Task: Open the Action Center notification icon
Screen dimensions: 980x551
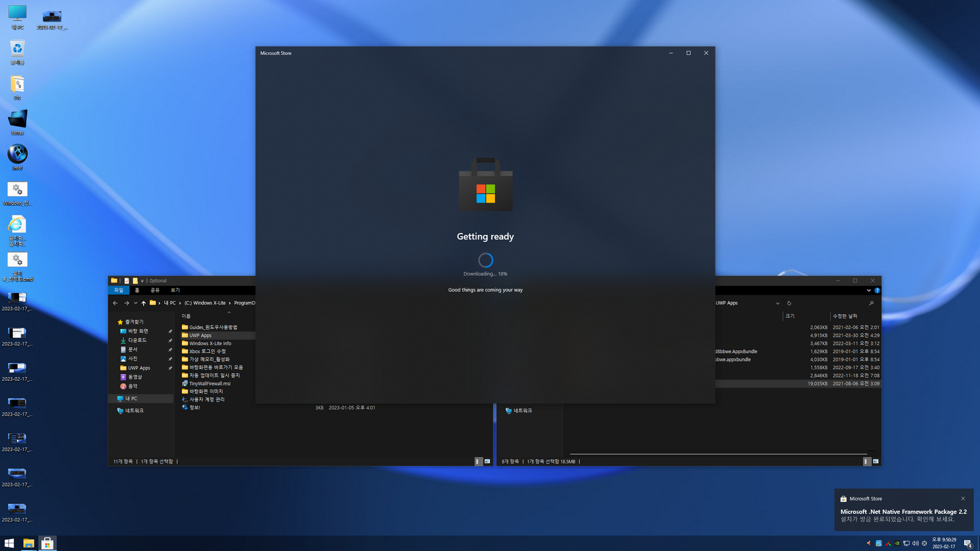Action: 968,543
